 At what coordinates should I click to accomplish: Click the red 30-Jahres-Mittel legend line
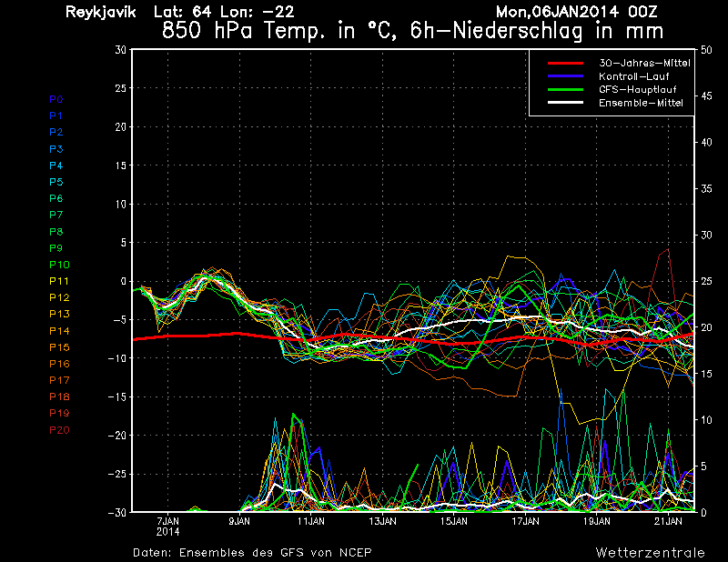[x=565, y=63]
